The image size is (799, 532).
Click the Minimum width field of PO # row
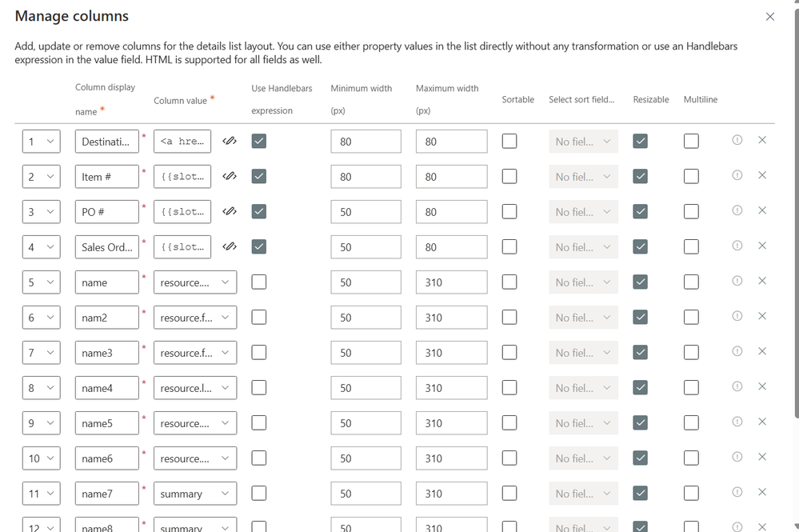(x=366, y=212)
